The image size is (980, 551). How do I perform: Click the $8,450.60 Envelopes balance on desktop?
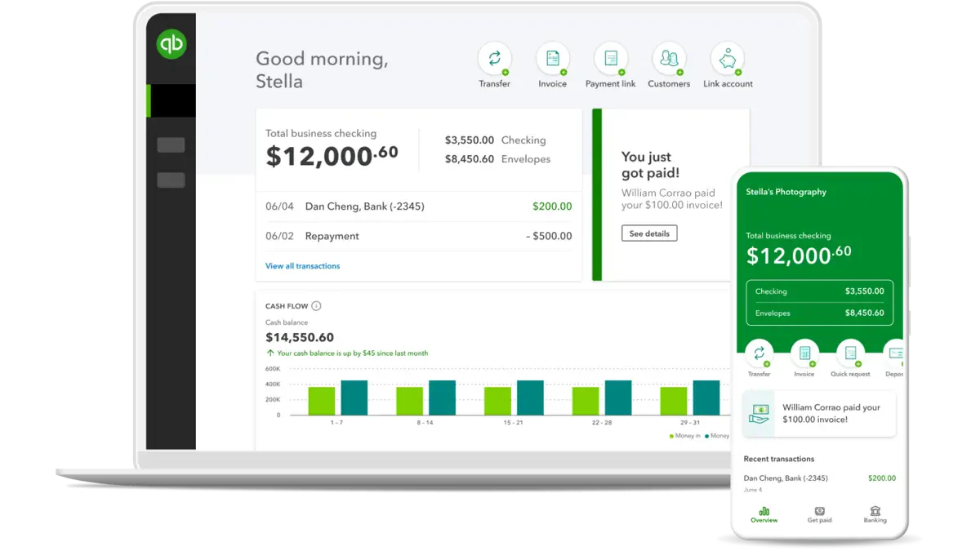[497, 159]
